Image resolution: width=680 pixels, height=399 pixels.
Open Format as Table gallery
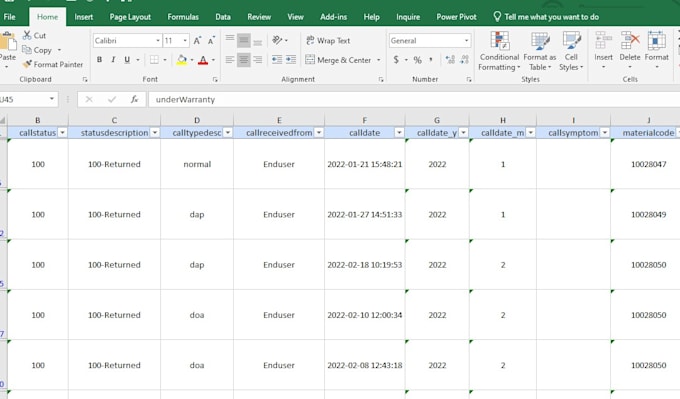pos(540,51)
